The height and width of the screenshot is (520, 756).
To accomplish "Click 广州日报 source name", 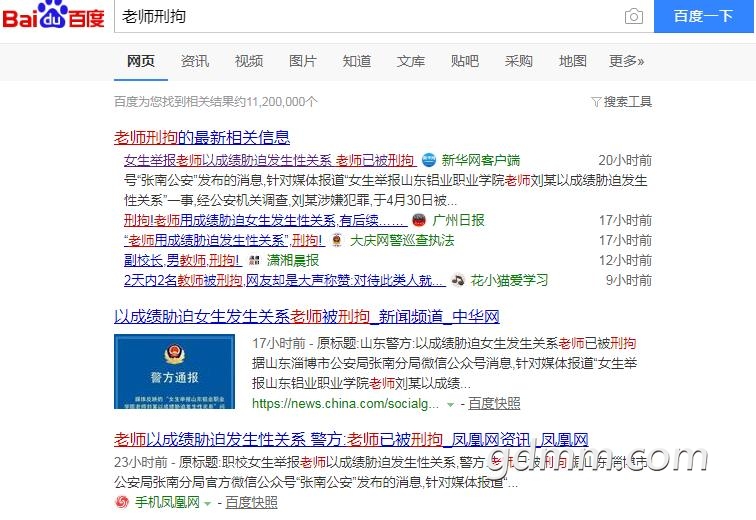I will pyautogui.click(x=459, y=220).
